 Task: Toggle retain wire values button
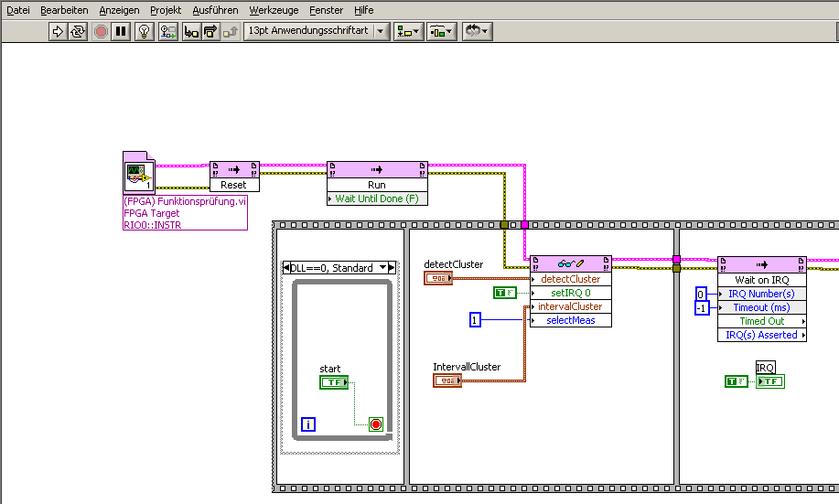(167, 31)
